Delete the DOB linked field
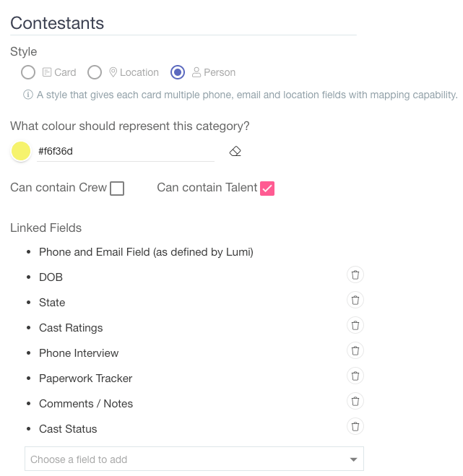The height and width of the screenshot is (476, 463). pyautogui.click(x=355, y=275)
